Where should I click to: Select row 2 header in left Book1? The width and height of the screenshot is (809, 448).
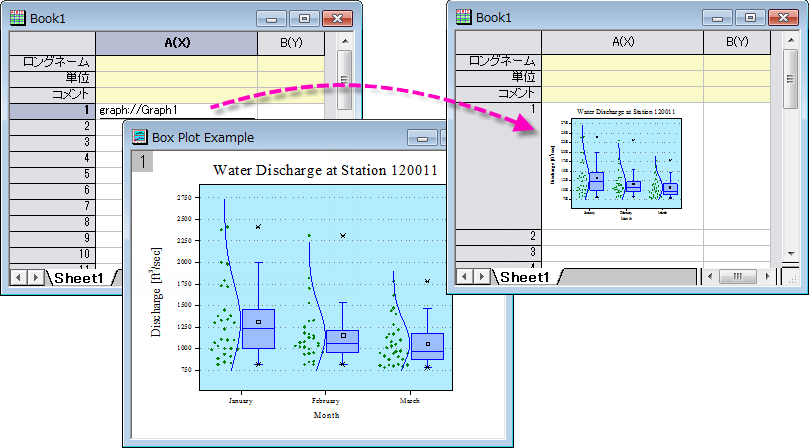(x=53, y=127)
